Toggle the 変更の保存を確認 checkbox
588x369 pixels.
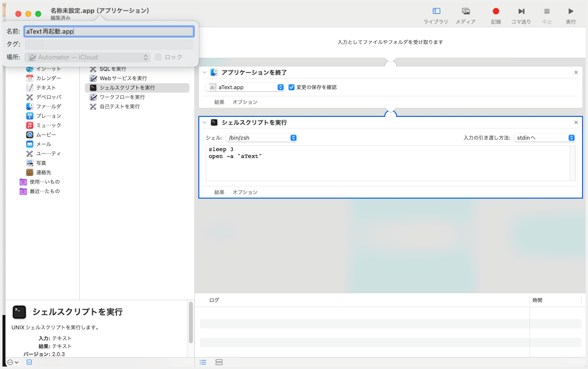pos(292,87)
